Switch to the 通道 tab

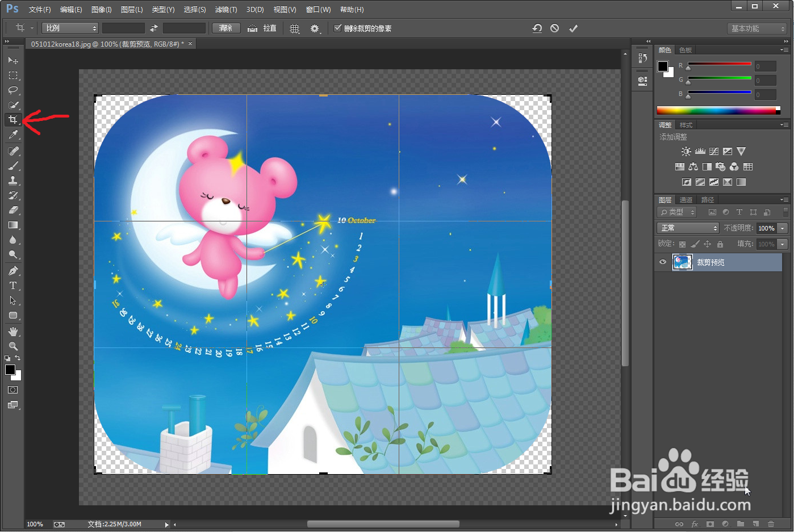(x=686, y=200)
